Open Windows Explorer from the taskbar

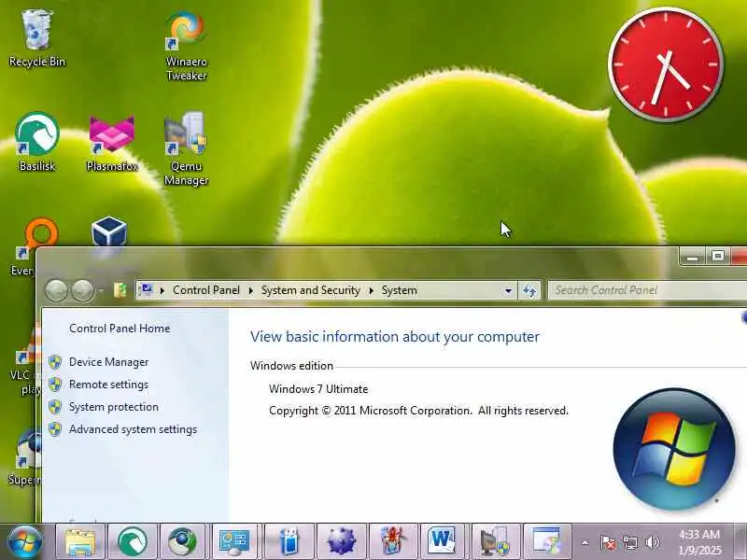click(80, 542)
